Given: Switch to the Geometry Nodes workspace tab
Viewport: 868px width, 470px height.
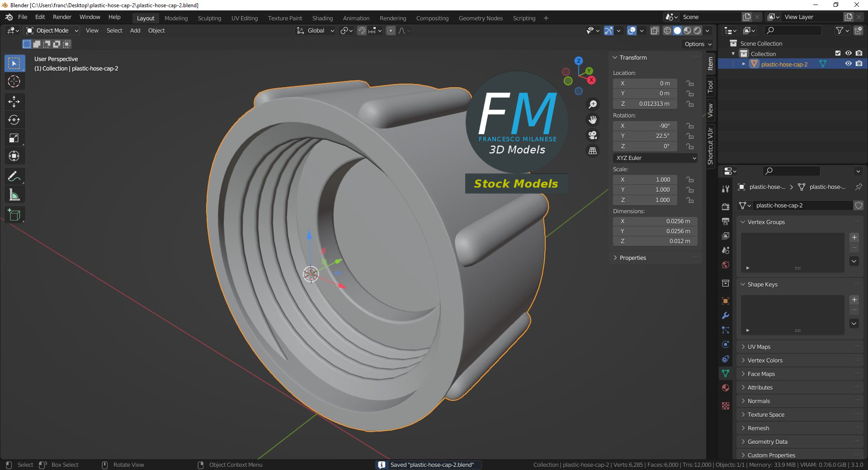Looking at the screenshot, I should coord(481,19).
